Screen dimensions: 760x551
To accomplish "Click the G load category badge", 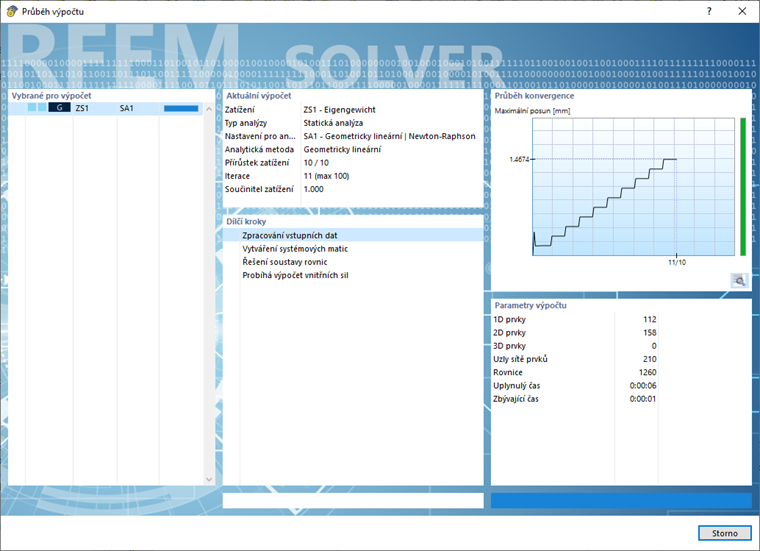I will [59, 108].
